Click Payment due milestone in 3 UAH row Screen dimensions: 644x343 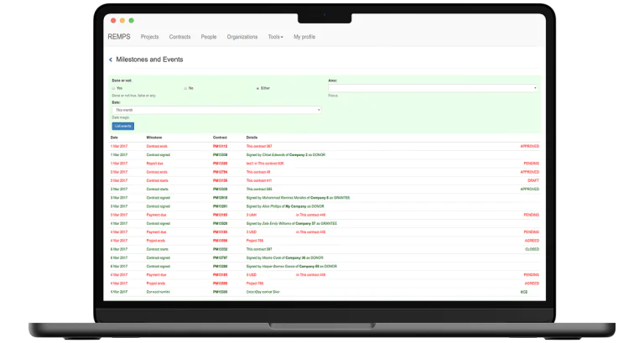(157, 216)
